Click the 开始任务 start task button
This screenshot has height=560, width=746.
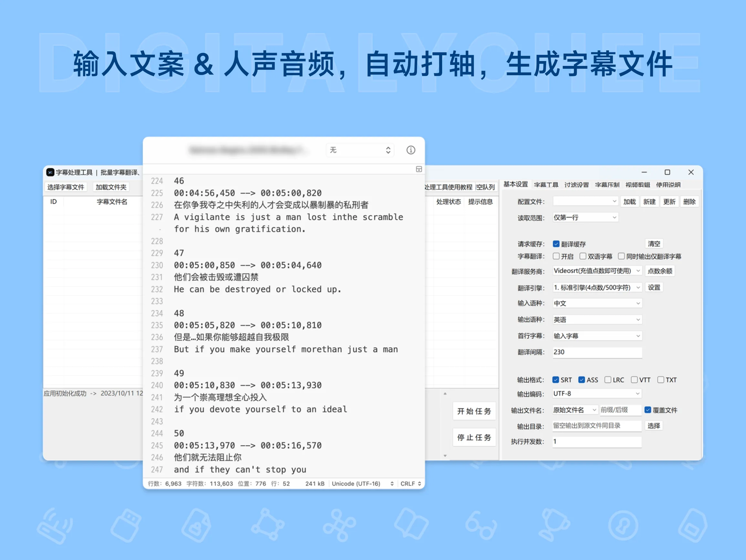click(474, 411)
